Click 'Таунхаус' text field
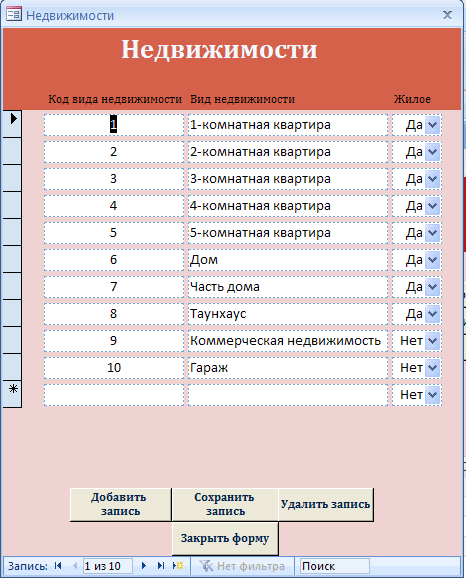This screenshot has width=466, height=578. click(x=288, y=314)
